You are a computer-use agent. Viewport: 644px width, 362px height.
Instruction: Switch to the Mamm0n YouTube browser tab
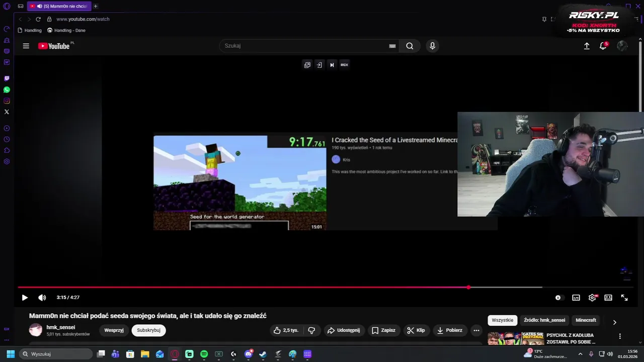[59, 6]
